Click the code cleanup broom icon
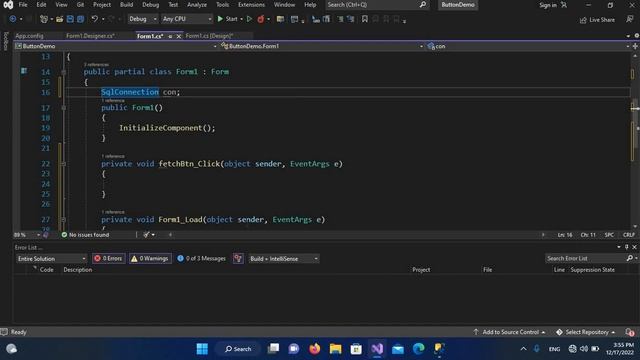The image size is (640, 360). pyautogui.click(x=147, y=235)
